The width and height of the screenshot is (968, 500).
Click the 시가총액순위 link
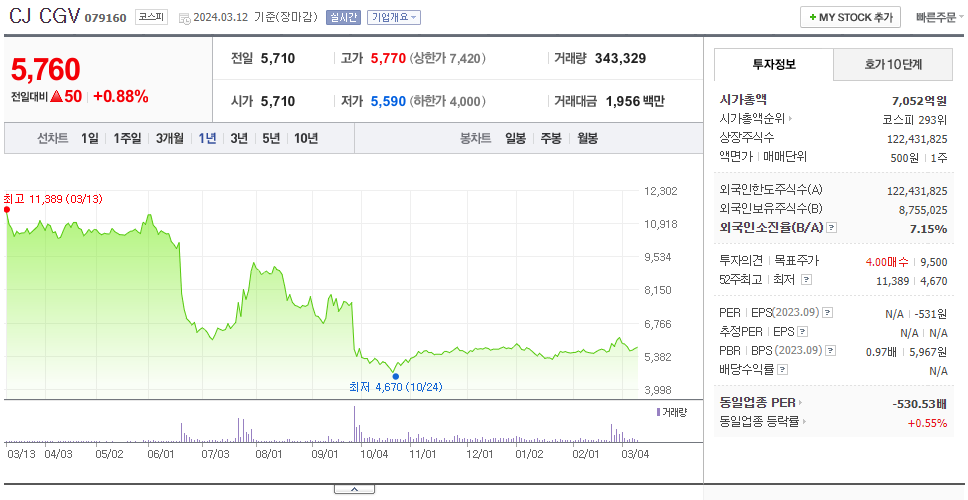753,119
